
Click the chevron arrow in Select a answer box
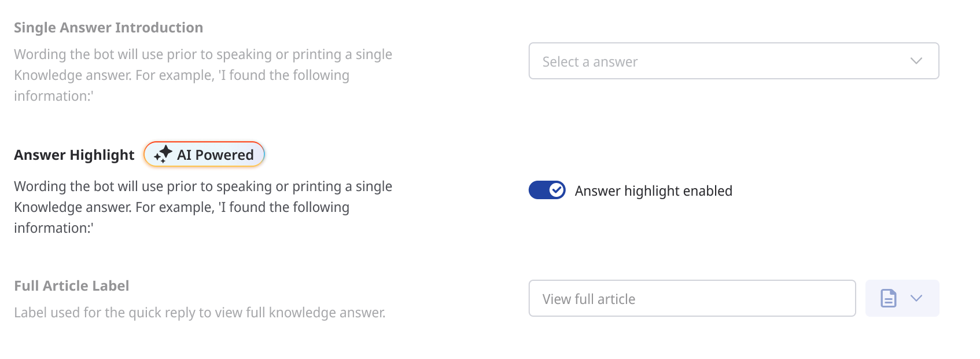click(x=916, y=61)
